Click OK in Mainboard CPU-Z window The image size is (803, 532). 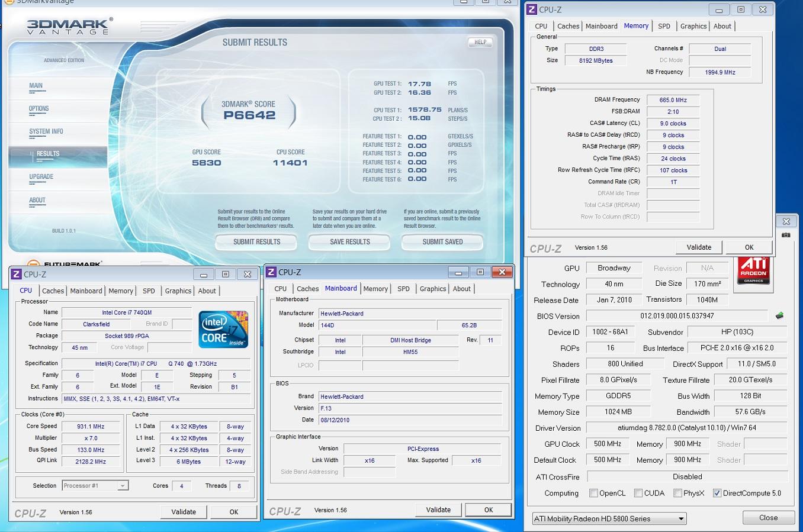[489, 510]
